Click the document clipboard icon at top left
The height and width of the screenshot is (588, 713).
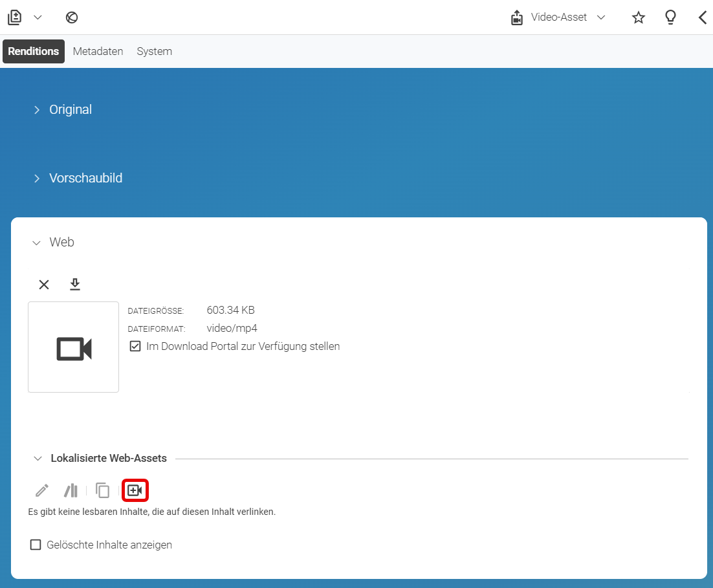(14, 17)
